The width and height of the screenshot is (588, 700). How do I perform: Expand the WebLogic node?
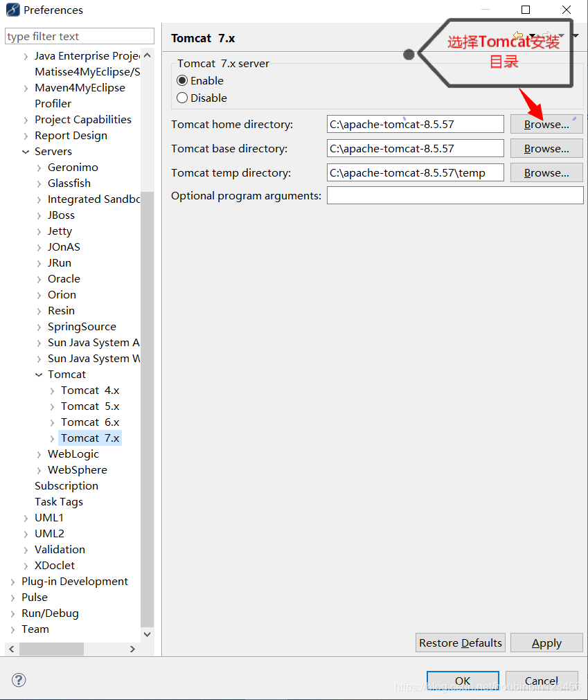pos(39,454)
